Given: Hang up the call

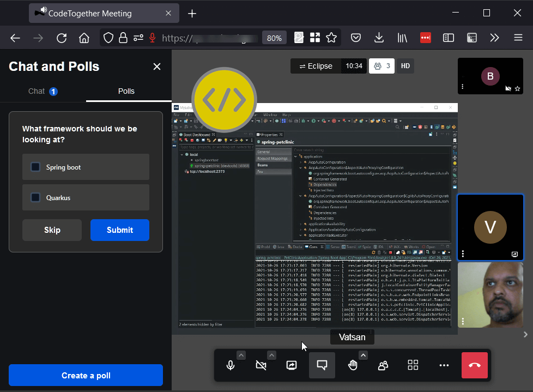Looking at the screenshot, I should (475, 365).
